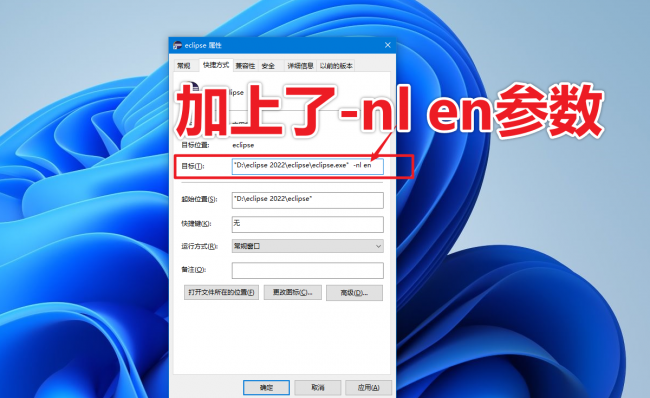
Task: Switch to the 常规 tab
Action: coord(184,66)
